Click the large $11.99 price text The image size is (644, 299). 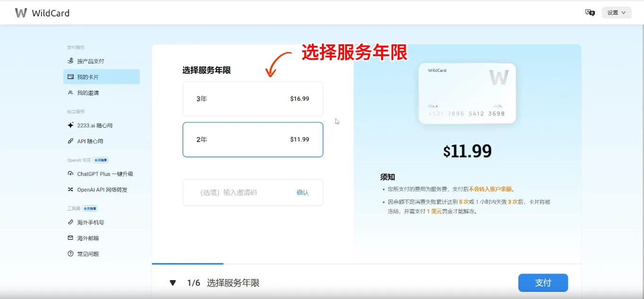click(467, 151)
